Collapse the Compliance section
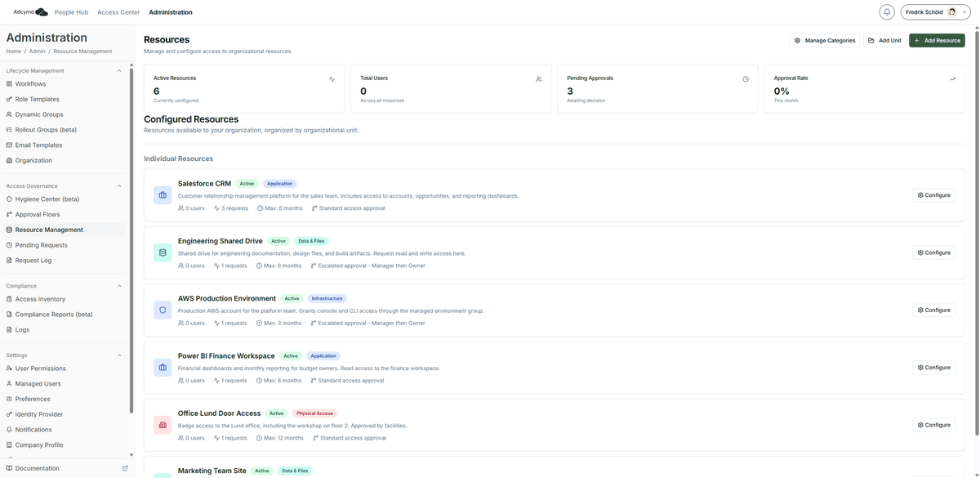Screen dimensions: 980x478 pos(119,286)
